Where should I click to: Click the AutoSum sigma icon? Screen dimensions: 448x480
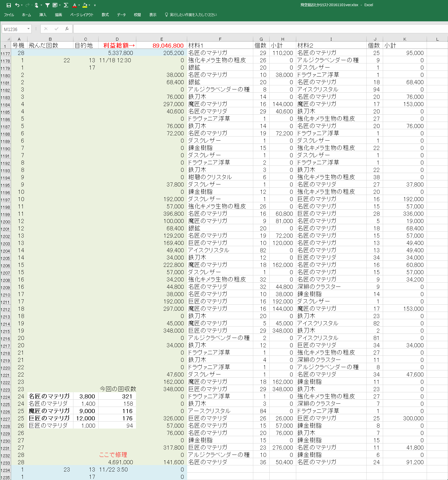[66, 5]
